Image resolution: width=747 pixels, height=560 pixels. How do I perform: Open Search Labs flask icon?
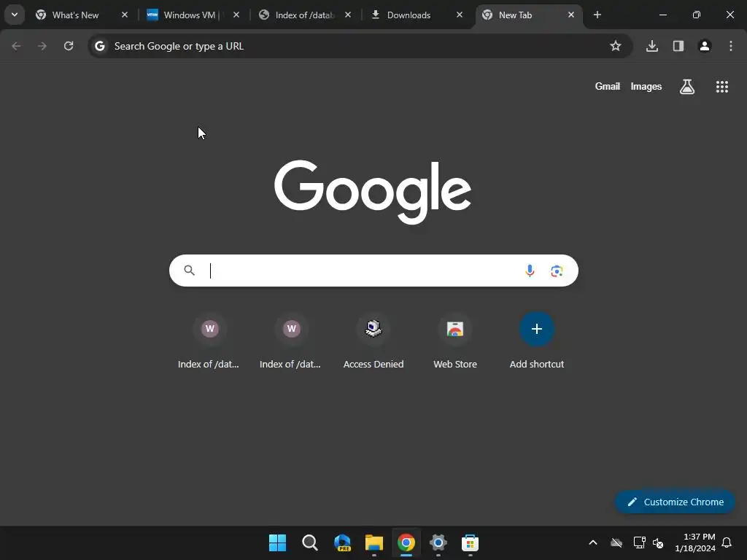[687, 87]
